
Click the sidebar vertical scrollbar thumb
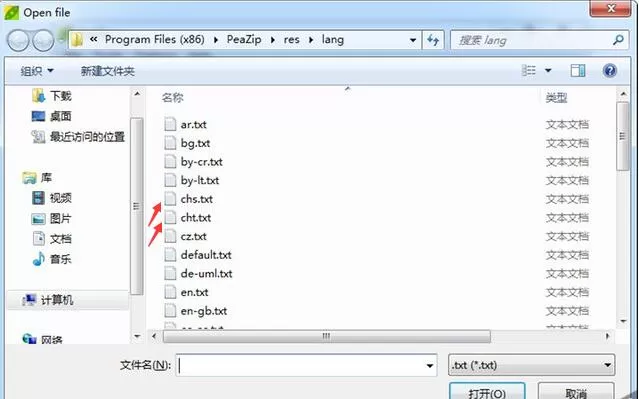[137, 206]
